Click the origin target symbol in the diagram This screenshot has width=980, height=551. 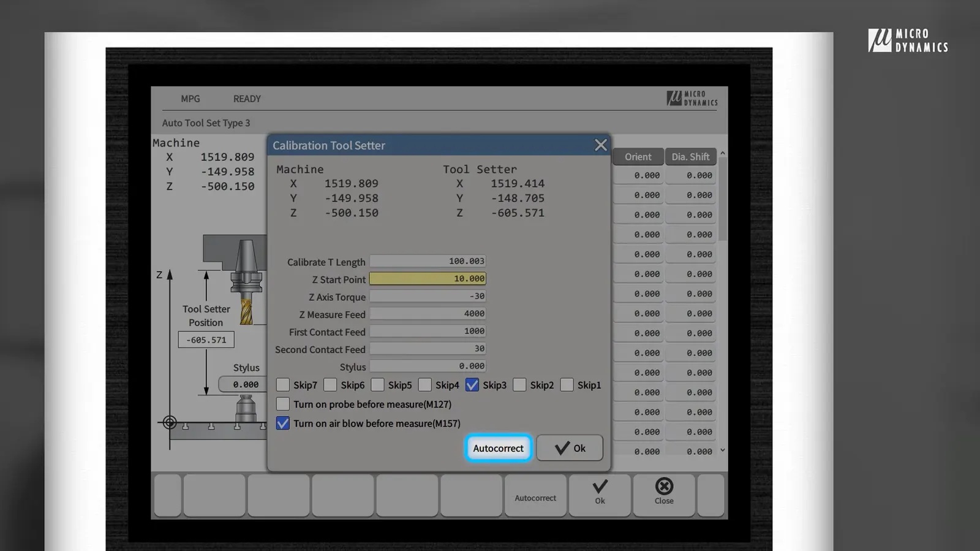(x=170, y=422)
